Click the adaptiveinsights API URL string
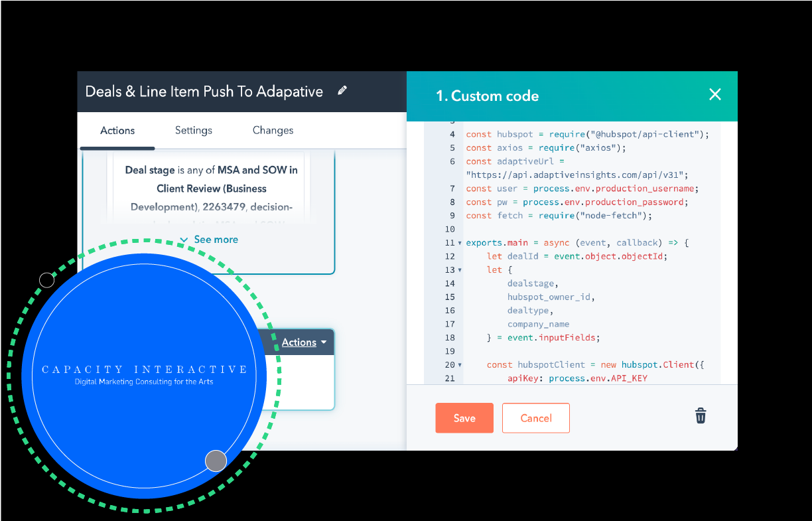 pos(577,175)
